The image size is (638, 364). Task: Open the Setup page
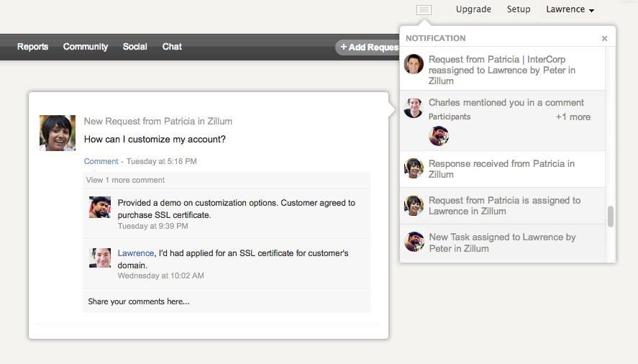click(519, 9)
